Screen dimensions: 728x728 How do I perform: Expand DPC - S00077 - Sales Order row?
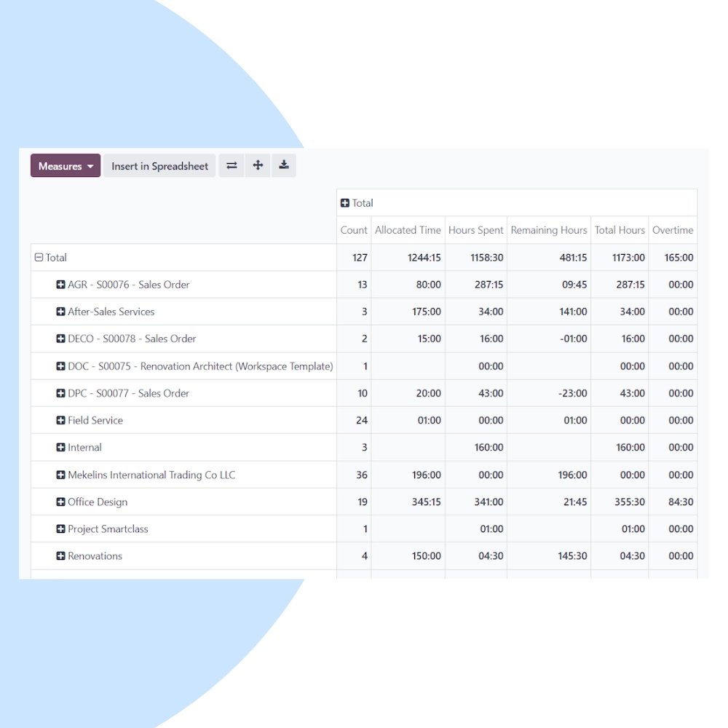click(61, 393)
